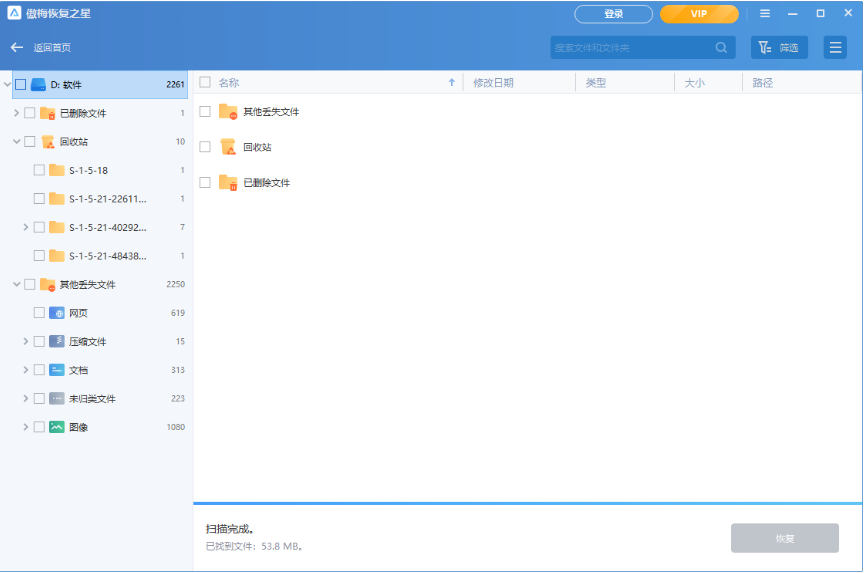Click the 回收站 folder icon in file list
Image resolution: width=868 pixels, height=573 pixels.
point(228,147)
